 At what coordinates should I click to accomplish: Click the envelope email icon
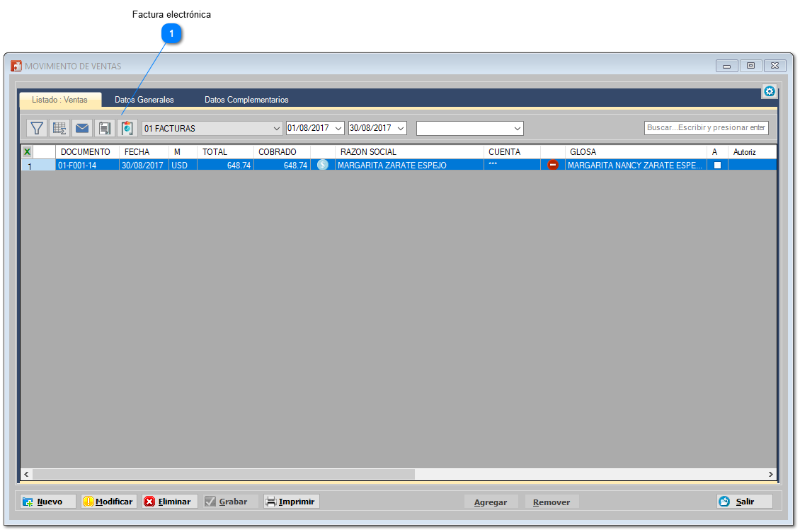82,128
